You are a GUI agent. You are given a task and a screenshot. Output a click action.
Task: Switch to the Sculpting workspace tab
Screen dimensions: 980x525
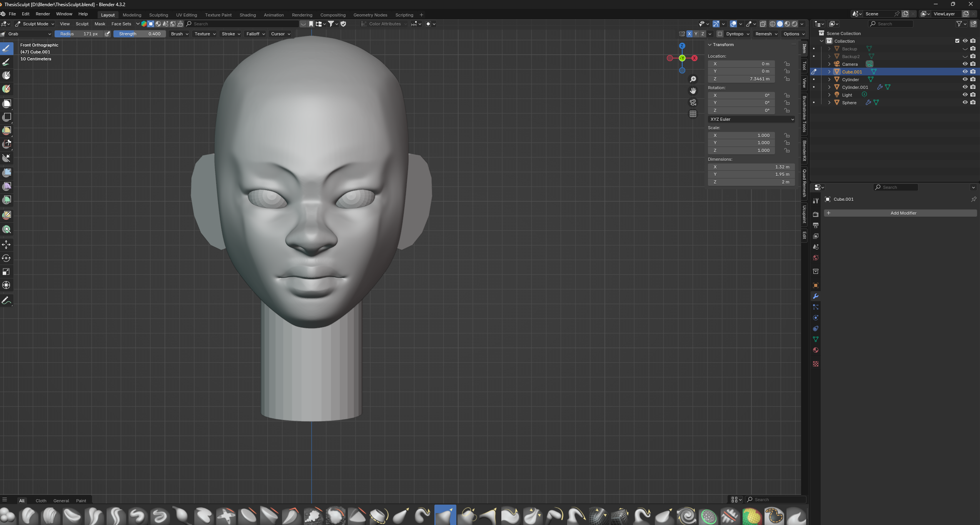coord(159,15)
